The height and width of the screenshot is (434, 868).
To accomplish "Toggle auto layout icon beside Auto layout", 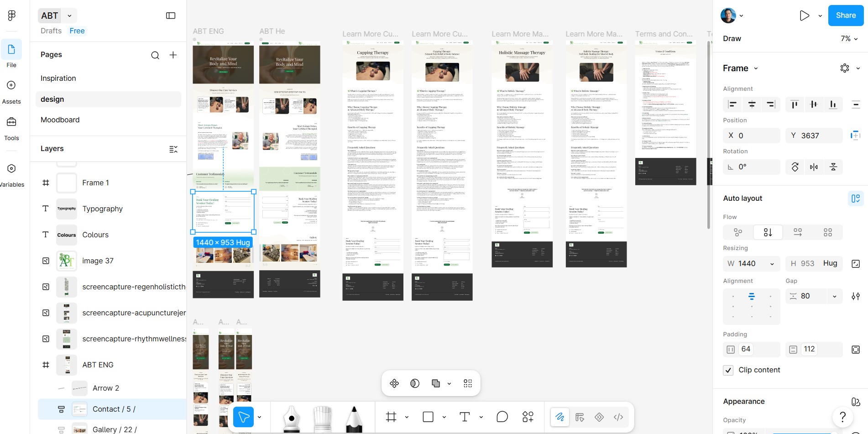I will 856,199.
